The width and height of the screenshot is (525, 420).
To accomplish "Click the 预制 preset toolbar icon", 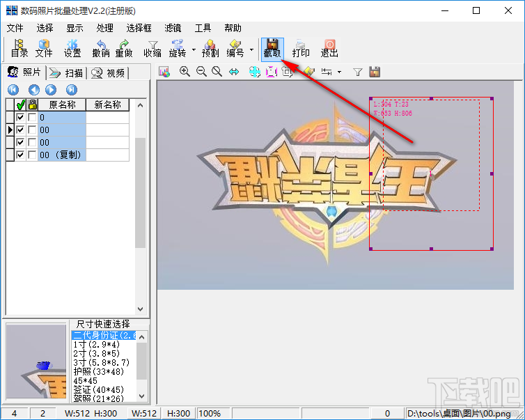I will click(x=210, y=49).
